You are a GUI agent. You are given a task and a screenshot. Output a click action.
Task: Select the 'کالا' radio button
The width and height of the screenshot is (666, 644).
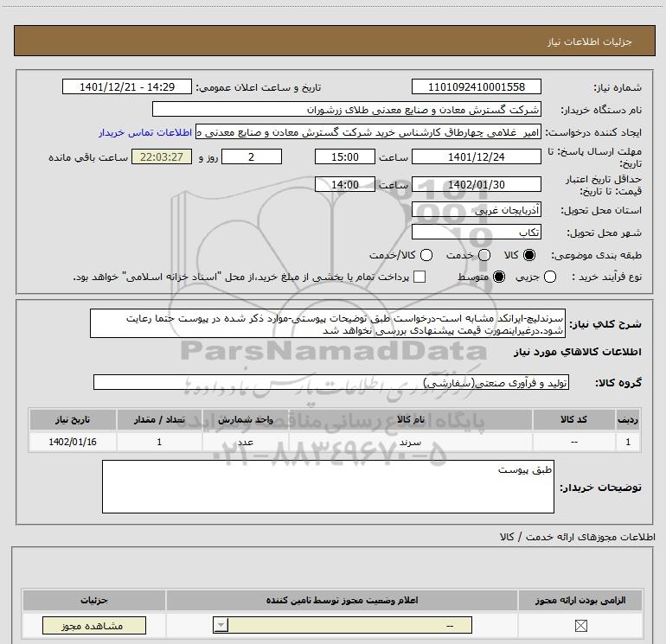(529, 255)
